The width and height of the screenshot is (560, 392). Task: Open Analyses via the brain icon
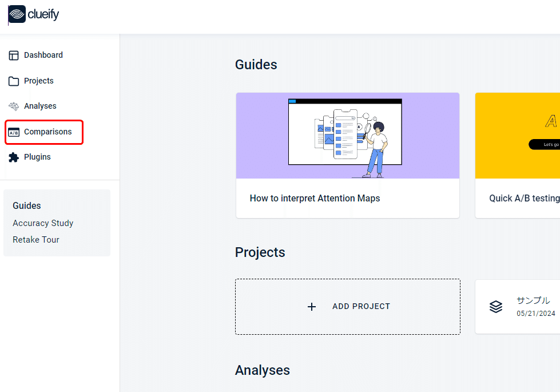click(13, 106)
